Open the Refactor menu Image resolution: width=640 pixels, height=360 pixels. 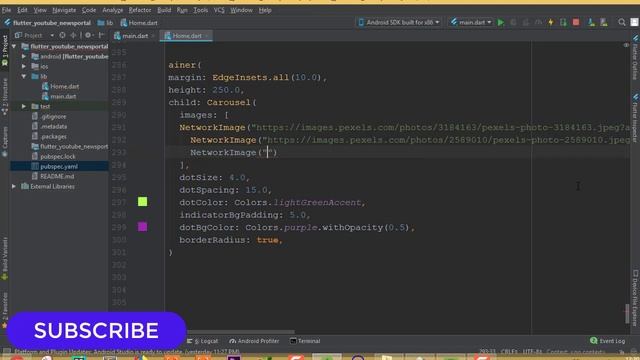pyautogui.click(x=140, y=10)
